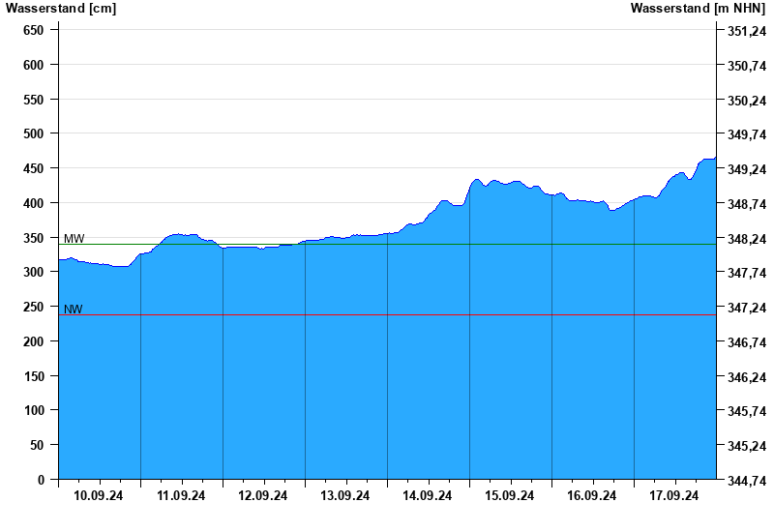Click the 'Wasserstand [m NHN]' axis title
Screen dimensions: 774x532
click(698, 9)
